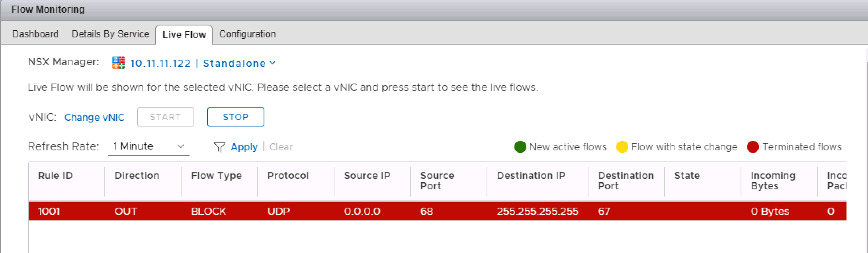Image resolution: width=868 pixels, height=253 pixels.
Task: Click the Protocol column header
Action: pyautogui.click(x=288, y=176)
